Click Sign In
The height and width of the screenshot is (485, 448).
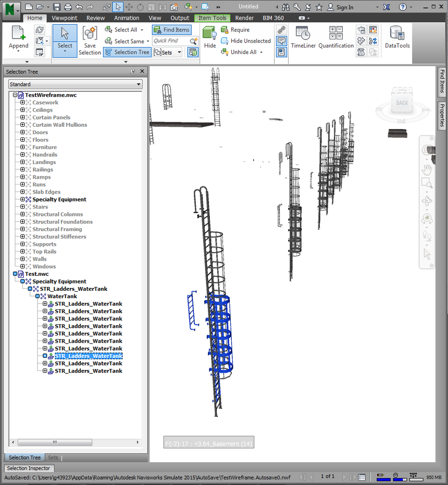340,7
